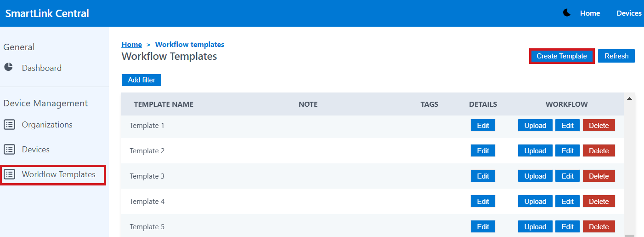This screenshot has width=644, height=237.
Task: Upload workflow for Template 2
Action: pos(535,150)
